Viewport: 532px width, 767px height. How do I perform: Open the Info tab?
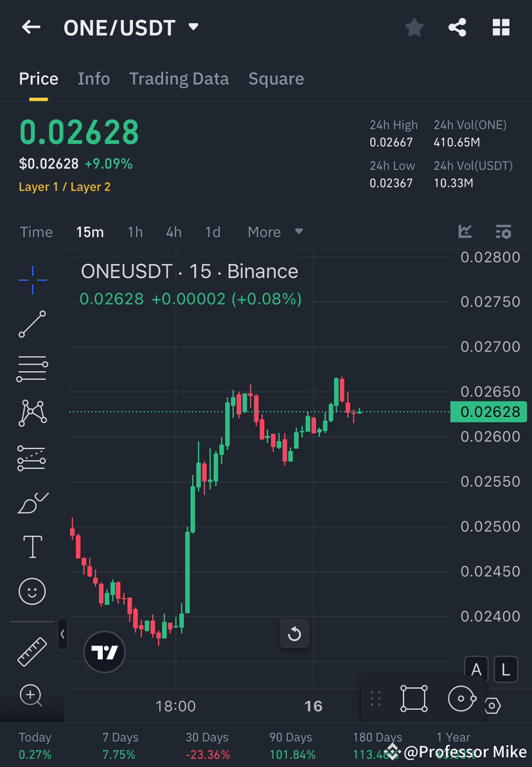tap(94, 78)
